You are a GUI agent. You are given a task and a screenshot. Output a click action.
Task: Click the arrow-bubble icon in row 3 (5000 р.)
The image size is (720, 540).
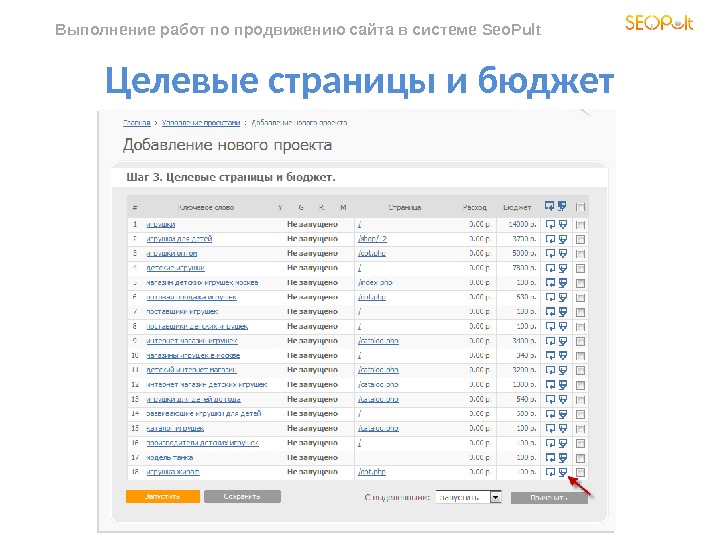click(550, 253)
